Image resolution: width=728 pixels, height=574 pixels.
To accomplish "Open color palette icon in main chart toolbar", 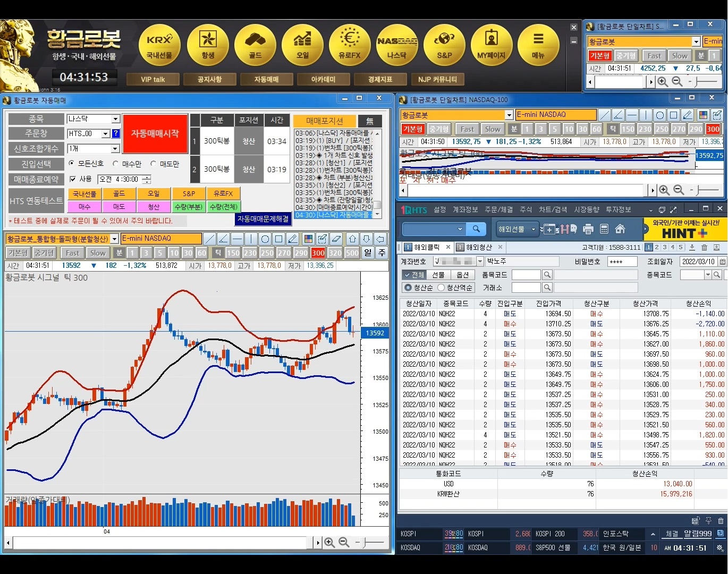I will (x=308, y=239).
